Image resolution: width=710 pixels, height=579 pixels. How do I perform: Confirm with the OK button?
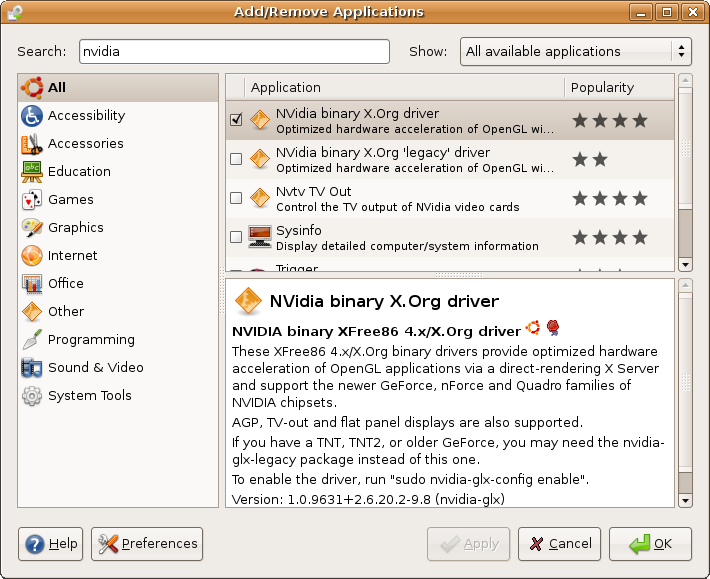(650, 544)
